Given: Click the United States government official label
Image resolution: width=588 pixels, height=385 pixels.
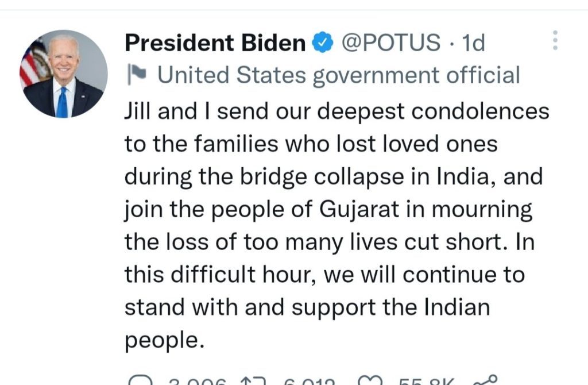Looking at the screenshot, I should 338,75.
